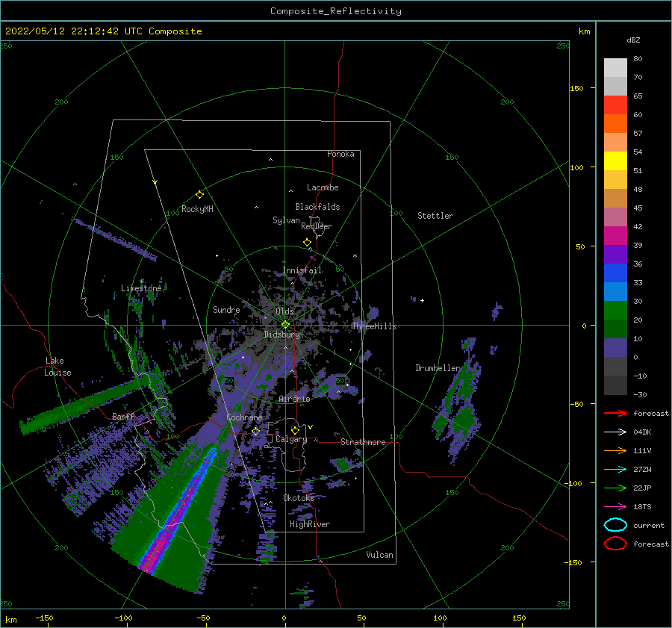The image size is (672, 628).
Task: Click yellow diamond at radar center
Action: click(x=285, y=325)
